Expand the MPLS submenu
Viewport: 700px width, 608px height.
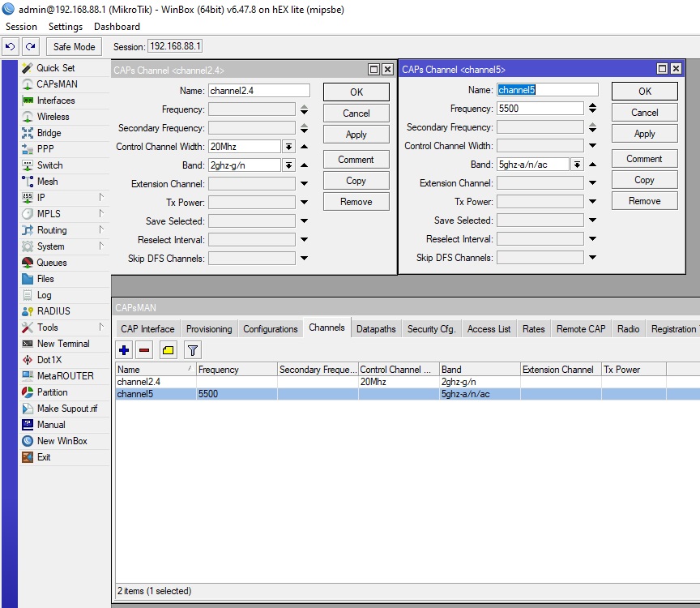[x=101, y=213]
